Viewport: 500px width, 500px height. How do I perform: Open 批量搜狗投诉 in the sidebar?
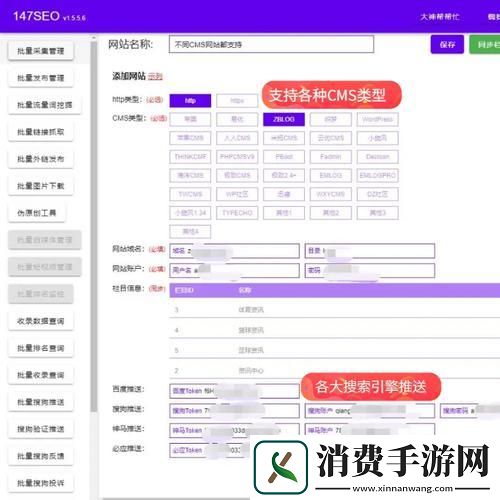click(x=41, y=483)
